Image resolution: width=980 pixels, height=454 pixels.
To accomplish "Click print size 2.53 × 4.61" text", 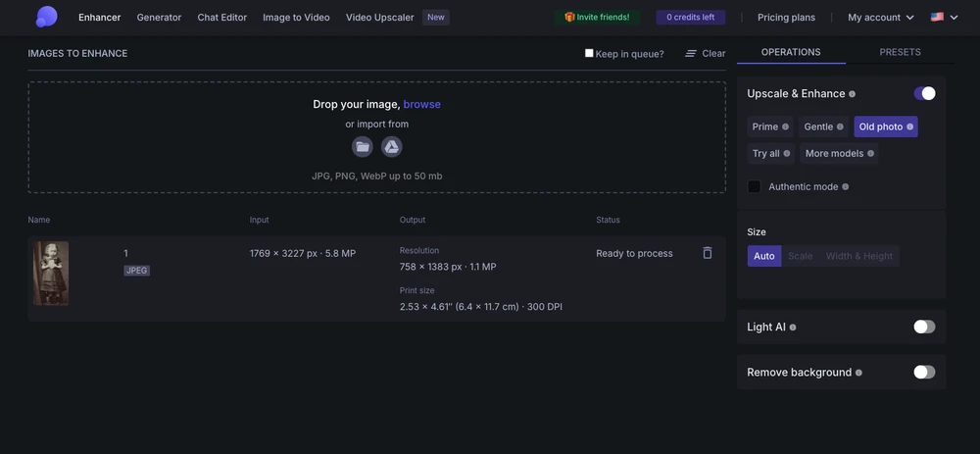I will click(x=481, y=307).
